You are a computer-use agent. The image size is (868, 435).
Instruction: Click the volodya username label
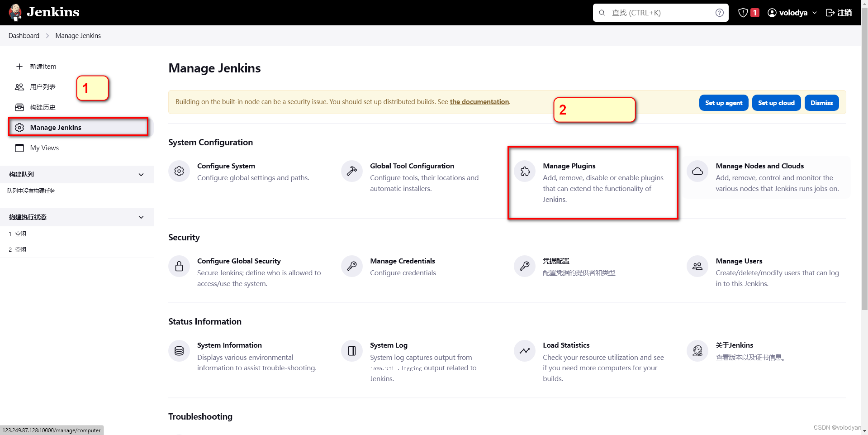tap(793, 13)
